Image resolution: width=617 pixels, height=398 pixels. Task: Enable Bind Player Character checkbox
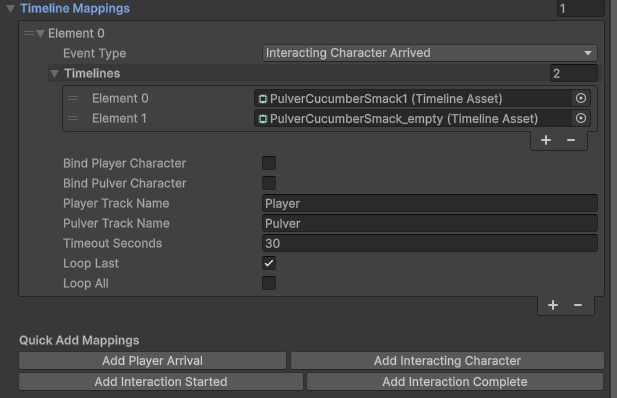tap(269, 163)
